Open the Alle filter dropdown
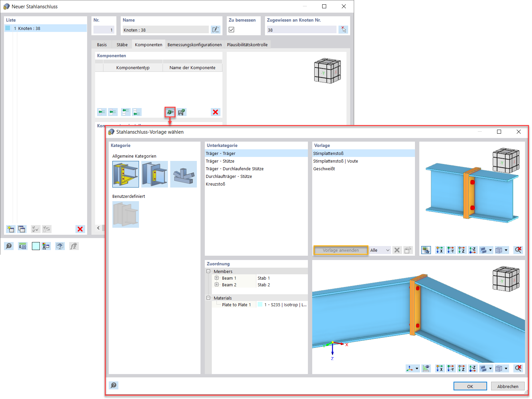 380,250
